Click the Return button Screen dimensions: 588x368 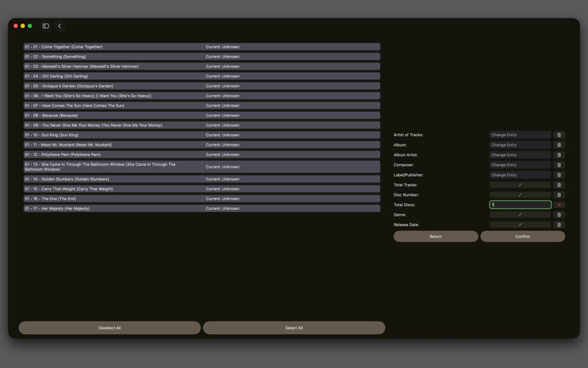click(x=436, y=236)
